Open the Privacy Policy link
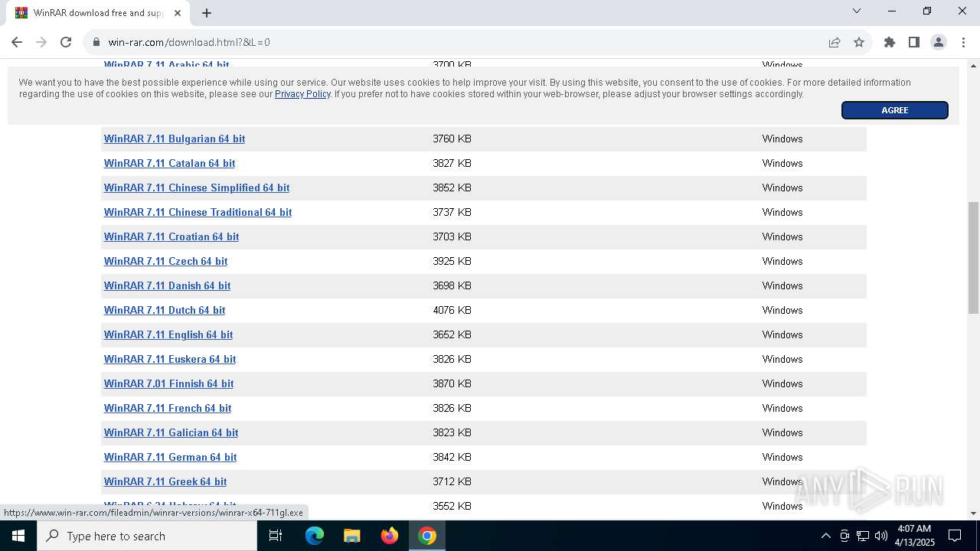 [302, 94]
